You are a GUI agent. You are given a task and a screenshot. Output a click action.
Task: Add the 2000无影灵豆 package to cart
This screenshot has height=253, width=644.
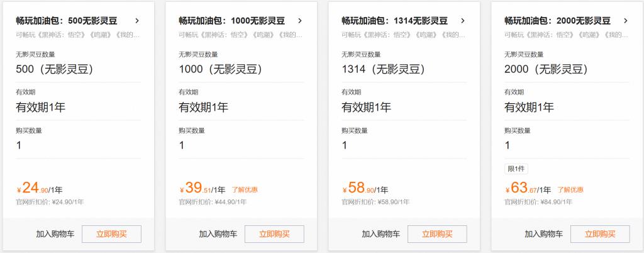click(544, 234)
